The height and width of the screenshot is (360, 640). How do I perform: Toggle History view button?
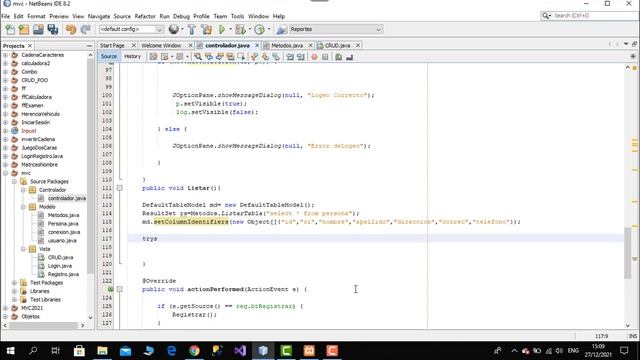[x=132, y=56]
